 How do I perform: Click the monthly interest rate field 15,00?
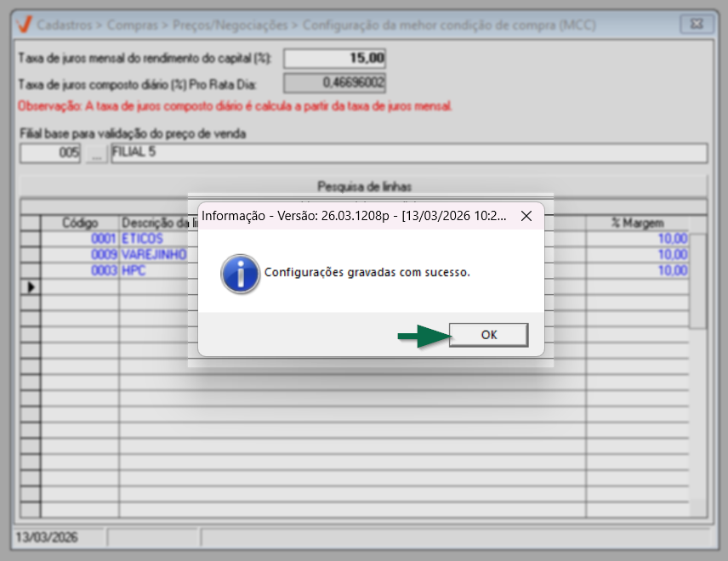[334, 59]
